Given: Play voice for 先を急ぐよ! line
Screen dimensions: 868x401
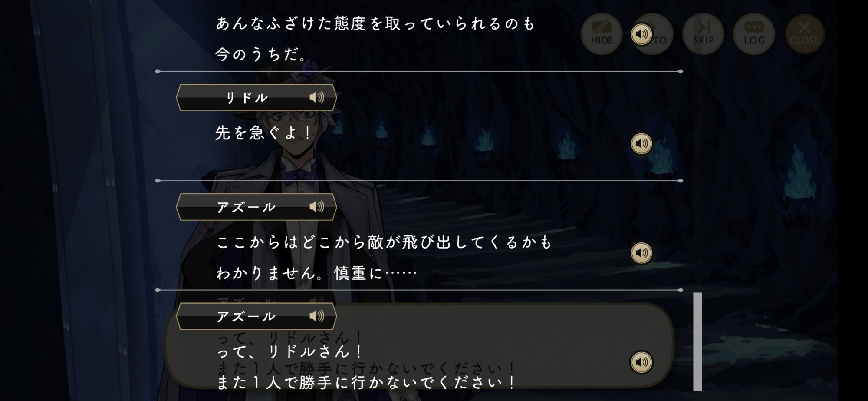Looking at the screenshot, I should (x=641, y=143).
